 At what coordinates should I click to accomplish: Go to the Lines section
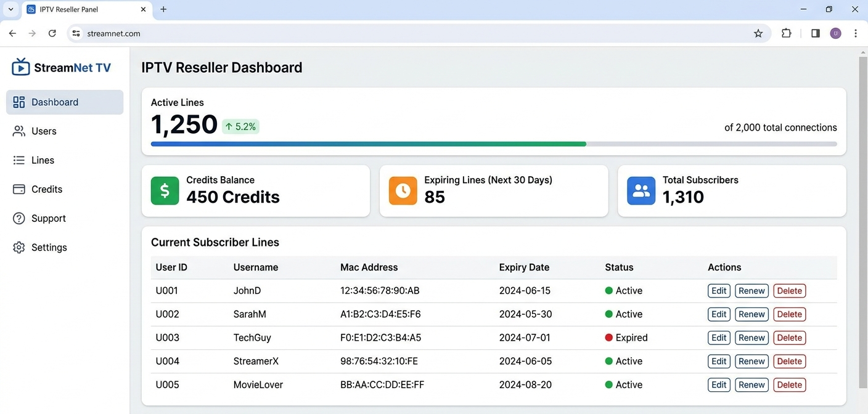pyautogui.click(x=65, y=160)
